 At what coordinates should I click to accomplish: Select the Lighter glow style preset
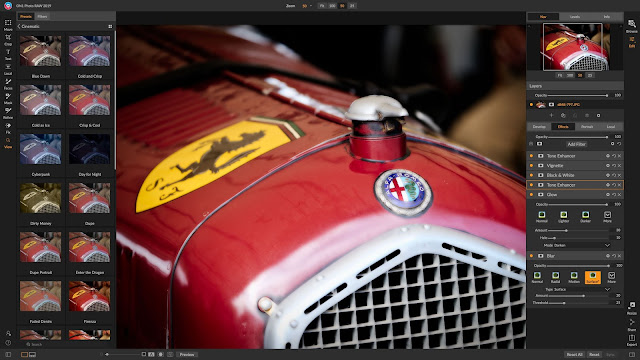(x=564, y=217)
